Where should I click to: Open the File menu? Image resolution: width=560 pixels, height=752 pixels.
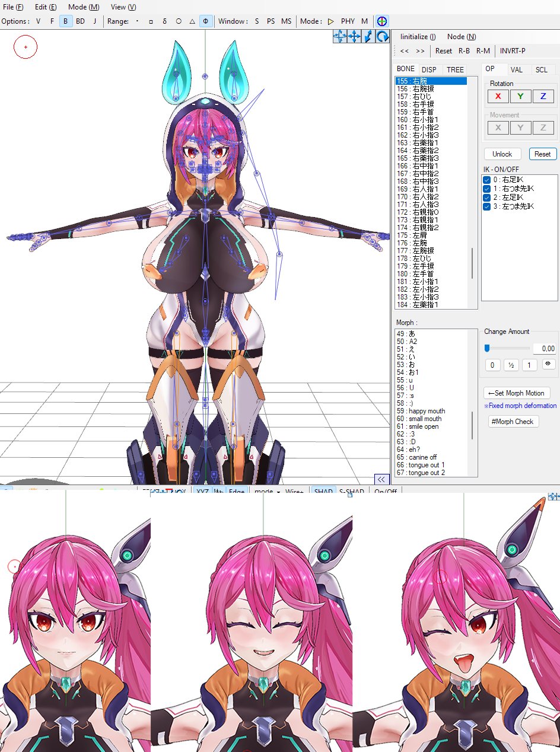13,7
